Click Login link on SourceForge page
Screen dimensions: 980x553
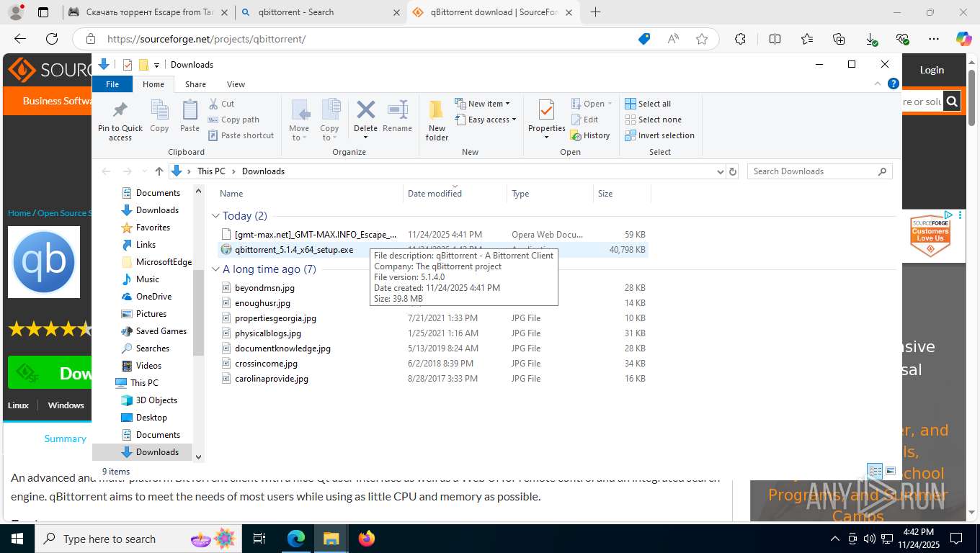coord(932,70)
